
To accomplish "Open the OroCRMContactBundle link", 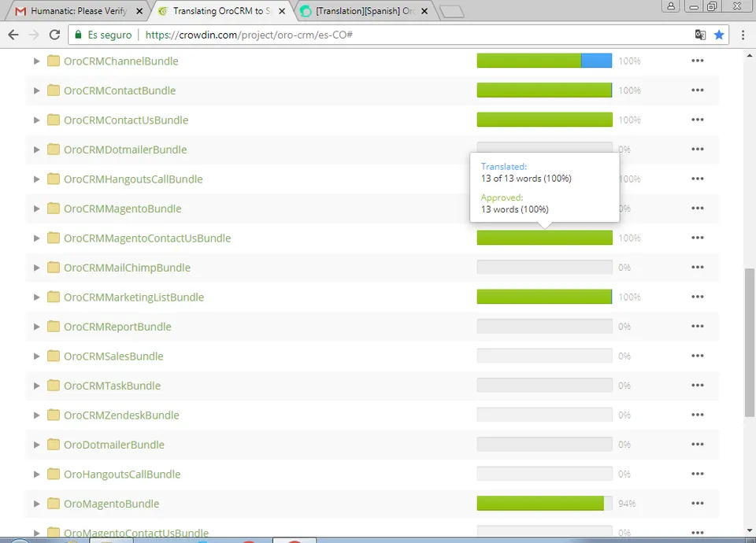I will coord(120,90).
